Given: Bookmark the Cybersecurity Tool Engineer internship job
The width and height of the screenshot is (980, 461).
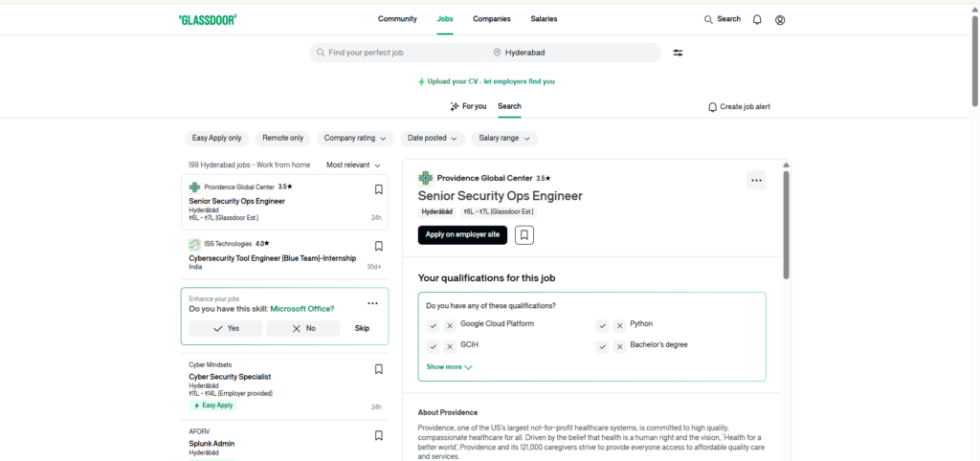Looking at the screenshot, I should [x=378, y=246].
